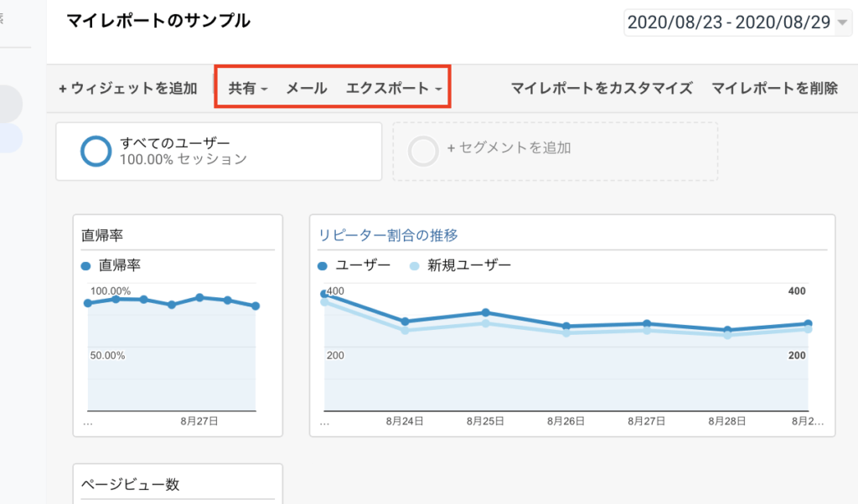Click the ページビュー数 widget title
Viewport: 858px width, 504px height.
130,484
